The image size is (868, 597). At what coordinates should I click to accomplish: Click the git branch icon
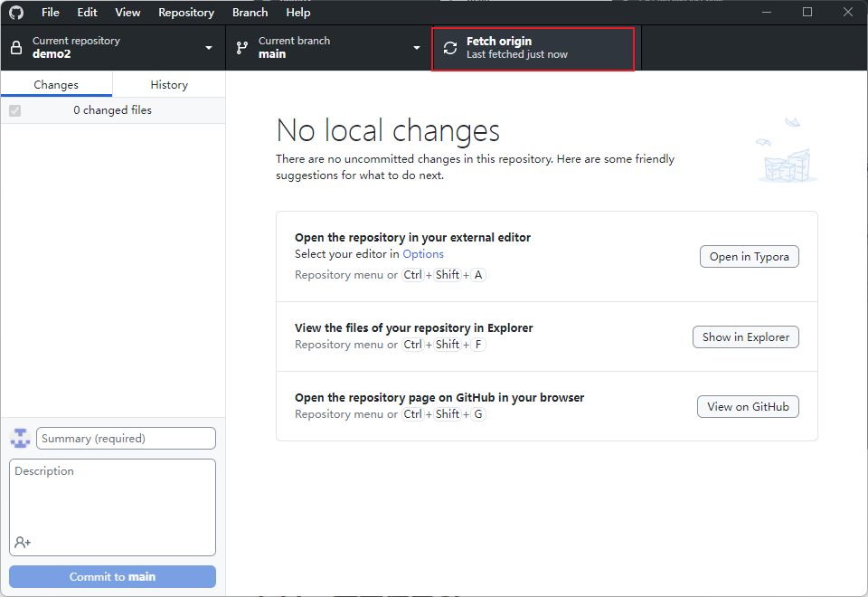coord(242,48)
